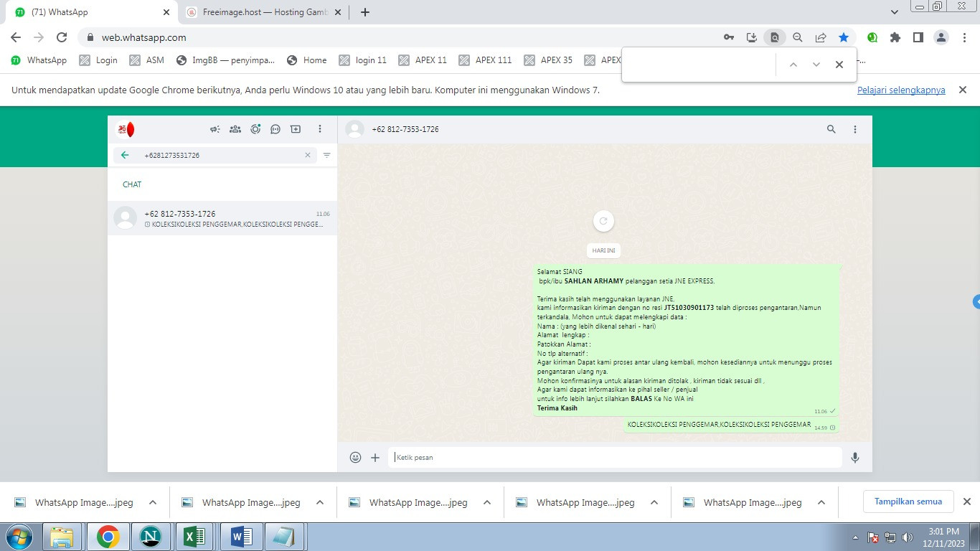Open Excel from the taskbar
This screenshot has height=551, width=980.
(x=195, y=537)
